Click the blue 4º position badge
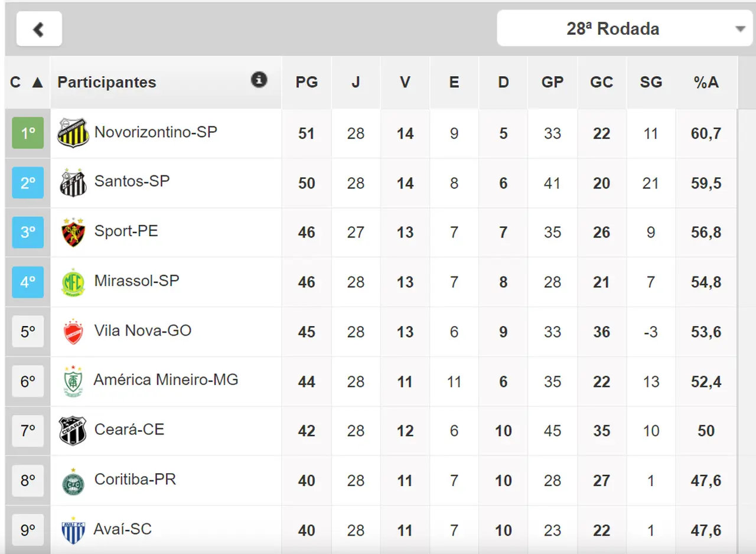The width and height of the screenshot is (756, 554). tap(28, 282)
